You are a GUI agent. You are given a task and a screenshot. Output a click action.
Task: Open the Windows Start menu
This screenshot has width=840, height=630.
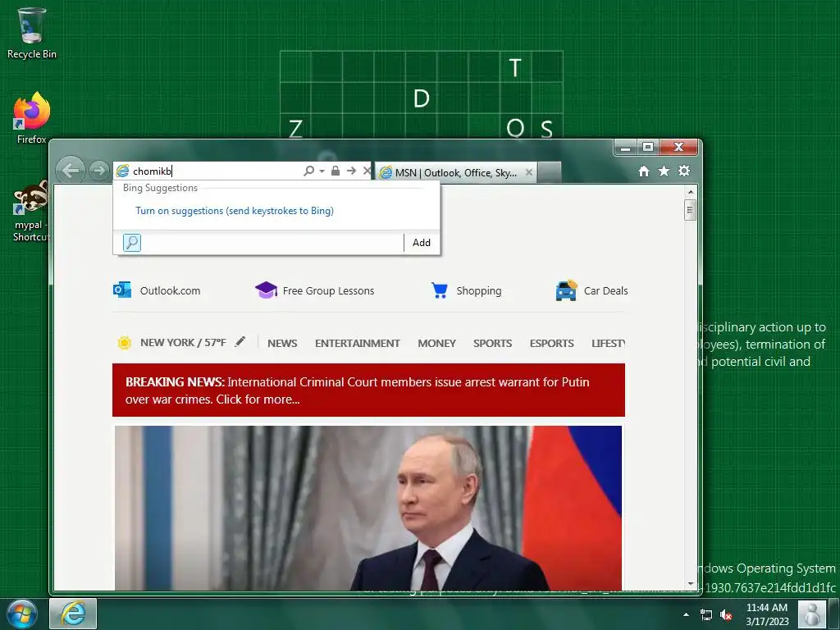22,614
